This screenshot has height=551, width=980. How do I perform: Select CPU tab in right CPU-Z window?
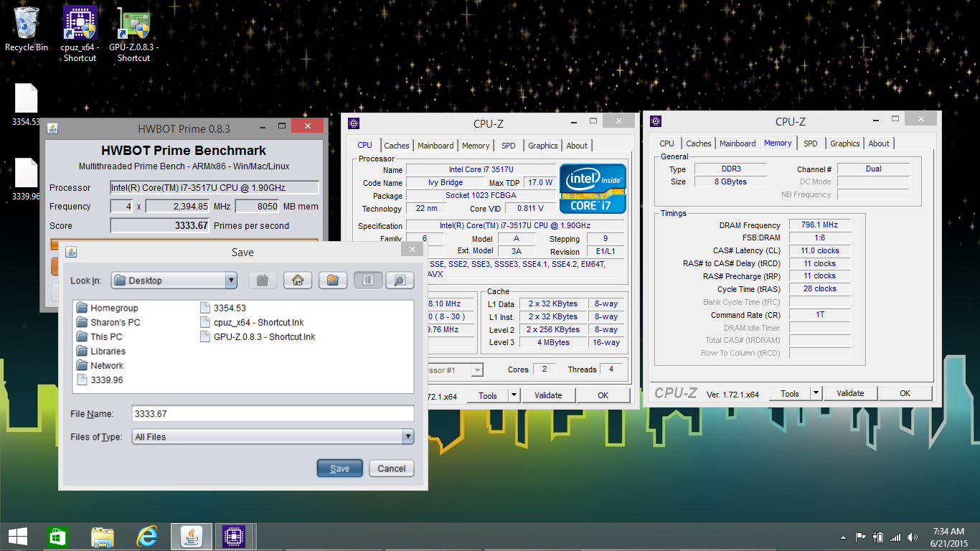pos(667,143)
